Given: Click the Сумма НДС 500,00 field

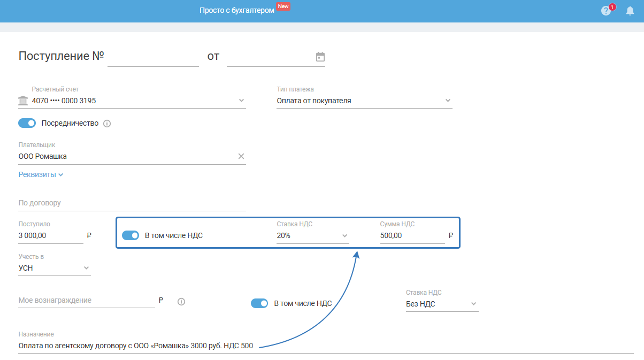Looking at the screenshot, I should click(x=412, y=235).
